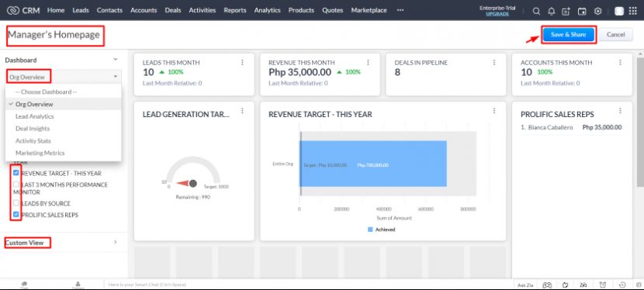This screenshot has width=644, height=290.
Task: Open the Chats icon in bottom bar
Action: (25, 285)
